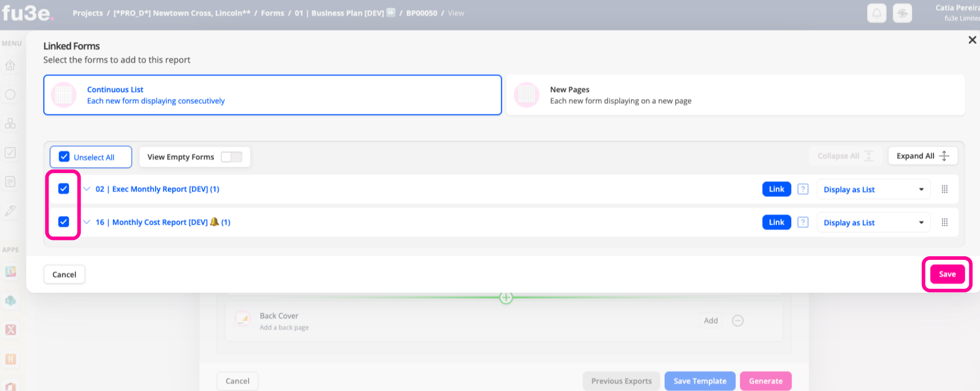980x391 pixels.
Task: Click green plus to add section
Action: click(x=506, y=298)
